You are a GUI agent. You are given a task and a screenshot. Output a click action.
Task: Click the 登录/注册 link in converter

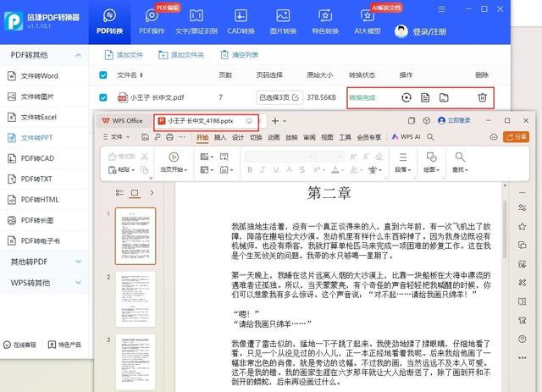pos(429,32)
